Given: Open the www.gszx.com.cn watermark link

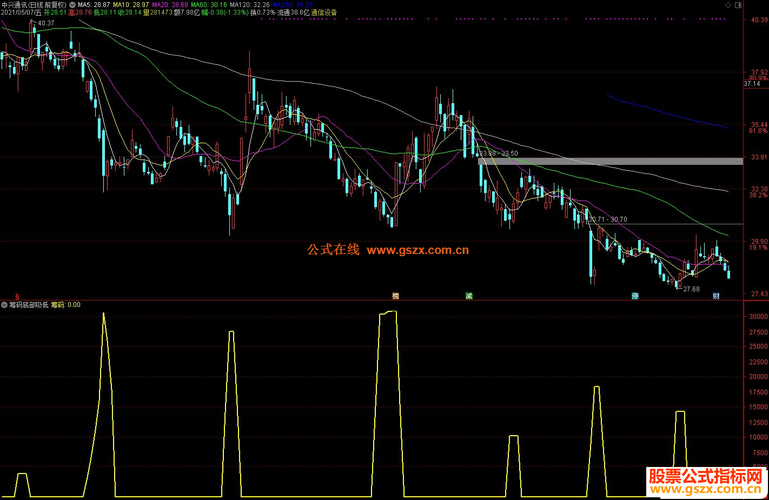Looking at the screenshot, I should tap(418, 250).
